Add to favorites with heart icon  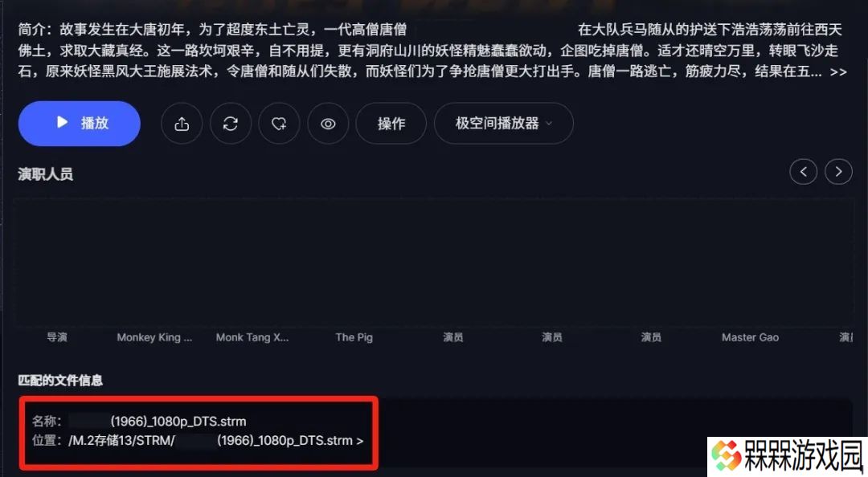tap(279, 124)
